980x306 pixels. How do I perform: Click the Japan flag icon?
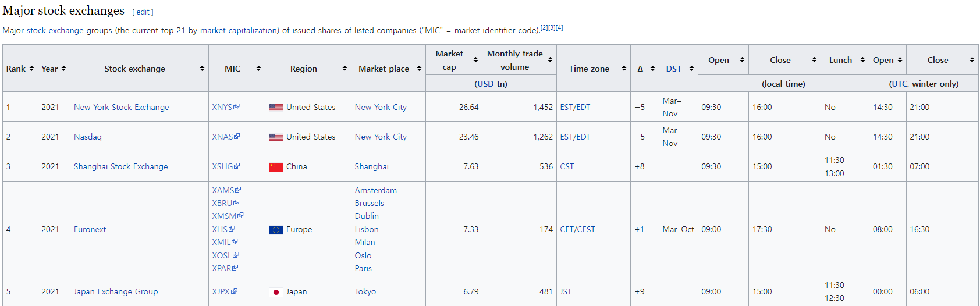coord(276,292)
